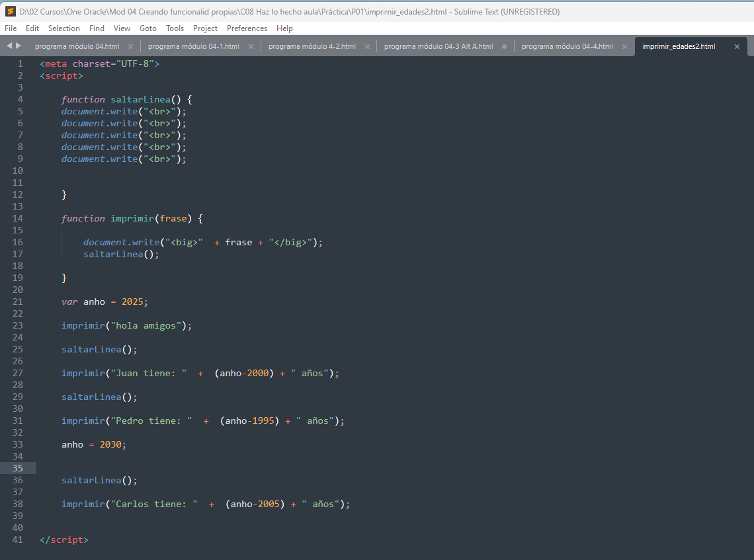Close the programa módulo 04-4.html tab
The width and height of the screenshot is (754, 560).
(x=624, y=47)
